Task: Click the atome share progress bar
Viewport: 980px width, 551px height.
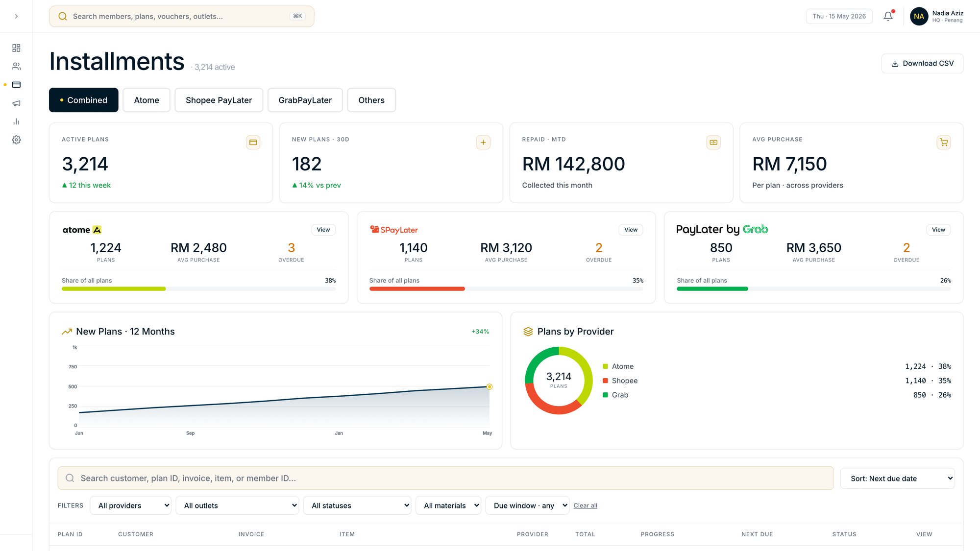Action: (x=198, y=289)
